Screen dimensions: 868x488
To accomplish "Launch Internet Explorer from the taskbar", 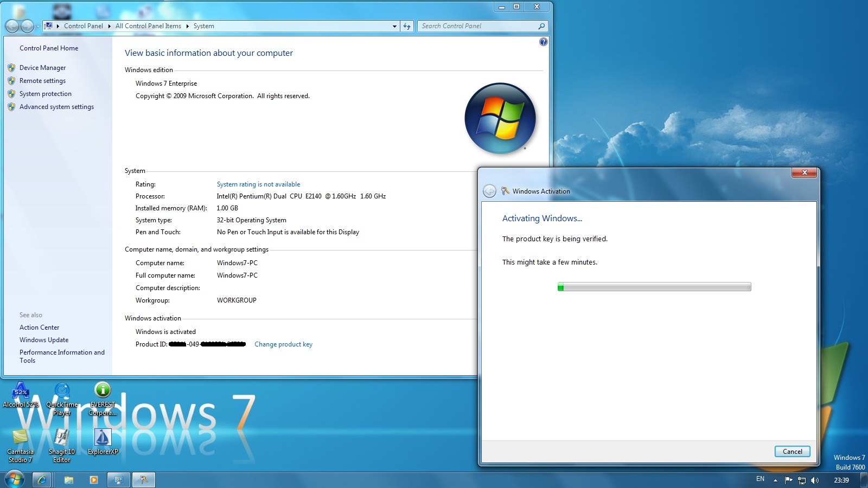I will (42, 480).
